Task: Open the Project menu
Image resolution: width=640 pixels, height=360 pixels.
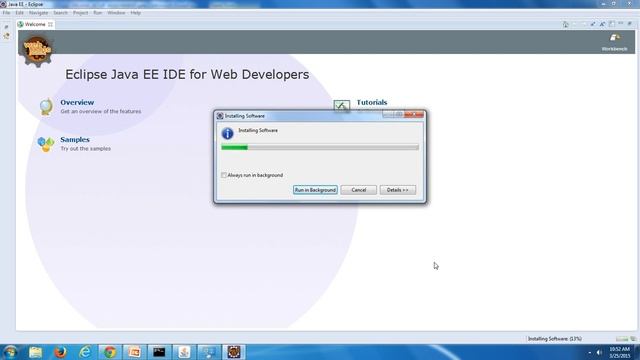Action: 80,13
